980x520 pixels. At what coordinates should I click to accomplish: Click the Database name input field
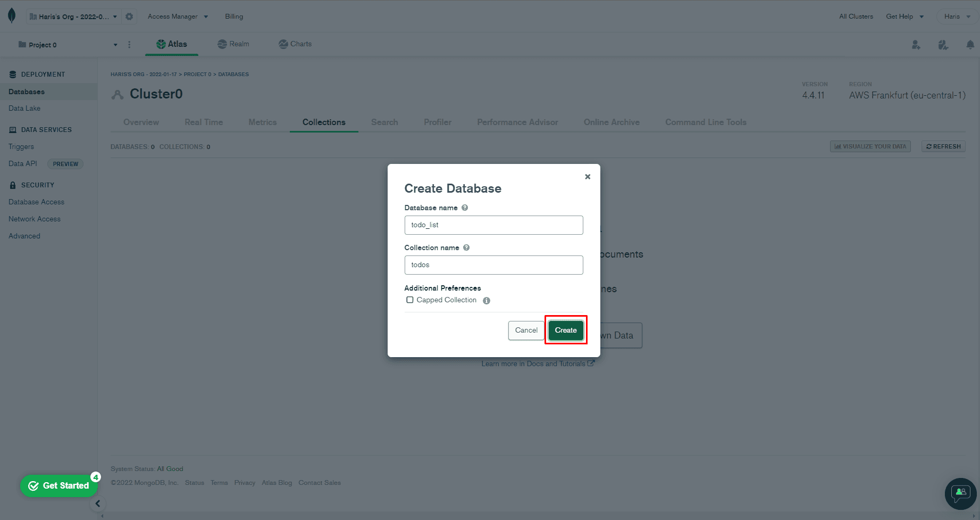pyautogui.click(x=493, y=225)
